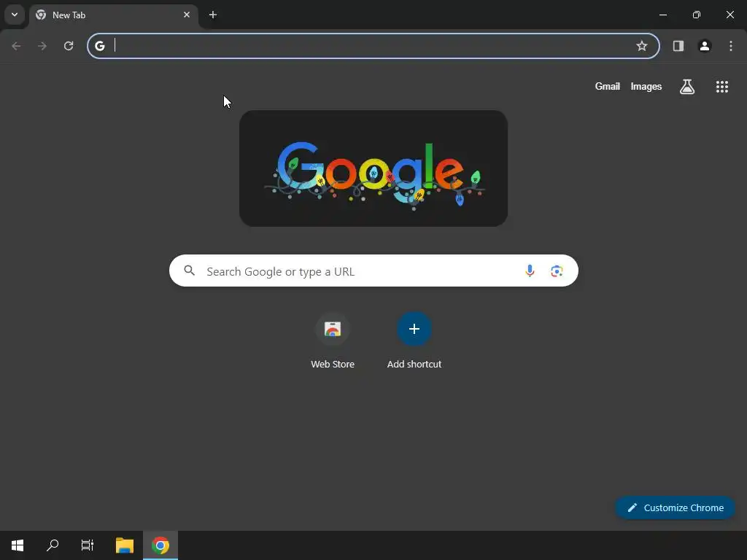Open Gmail link

tap(608, 86)
